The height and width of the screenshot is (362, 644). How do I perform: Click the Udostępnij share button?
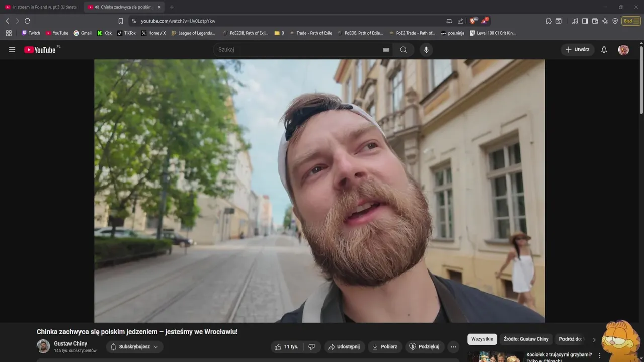pyautogui.click(x=344, y=347)
